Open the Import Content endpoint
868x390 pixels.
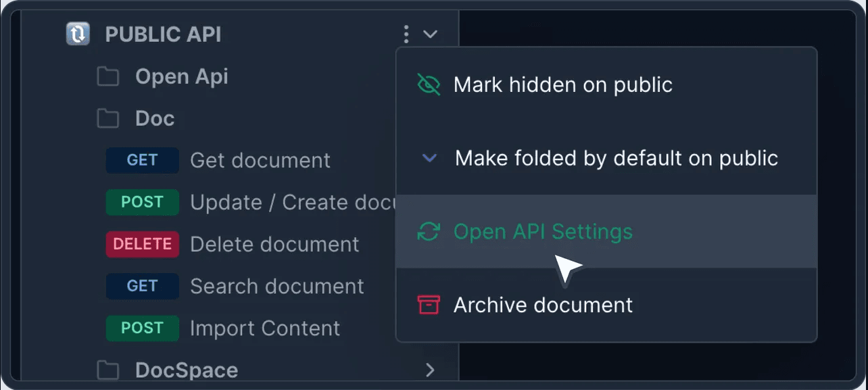264,328
